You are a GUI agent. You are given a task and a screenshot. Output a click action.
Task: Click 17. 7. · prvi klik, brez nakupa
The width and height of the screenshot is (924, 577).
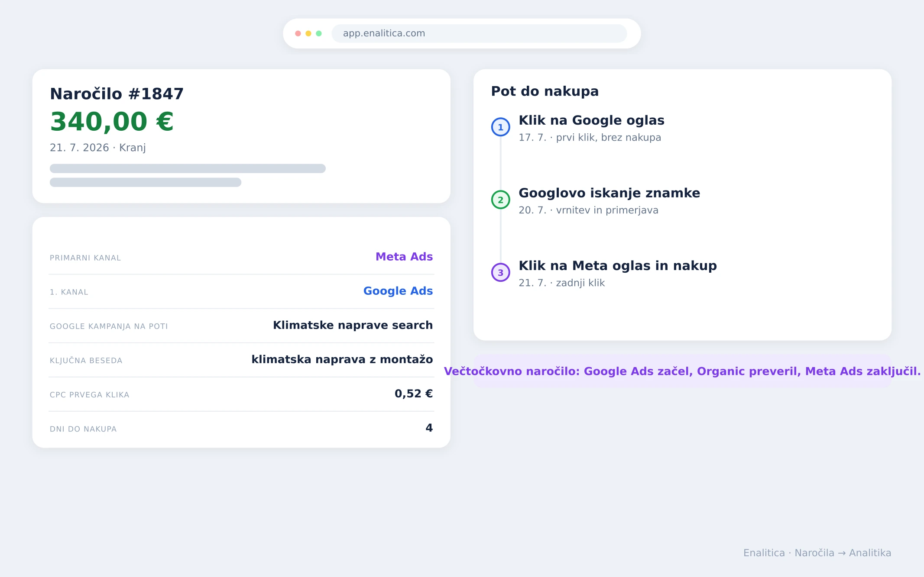pos(590,138)
